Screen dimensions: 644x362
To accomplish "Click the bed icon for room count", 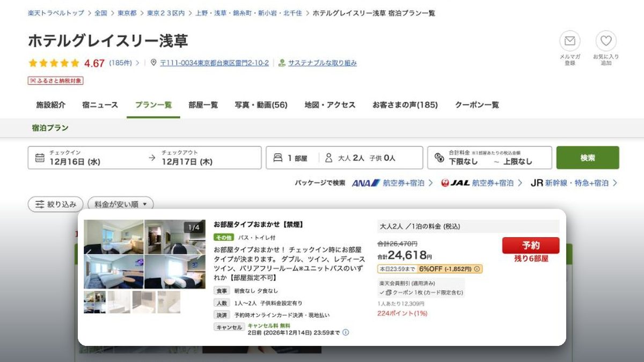I will (x=278, y=158).
